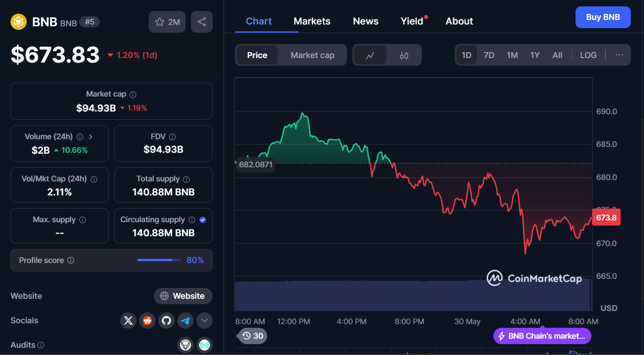Click the 1.20% (1d) price change text
Screen dimensions: 644x355
(x=137, y=55)
